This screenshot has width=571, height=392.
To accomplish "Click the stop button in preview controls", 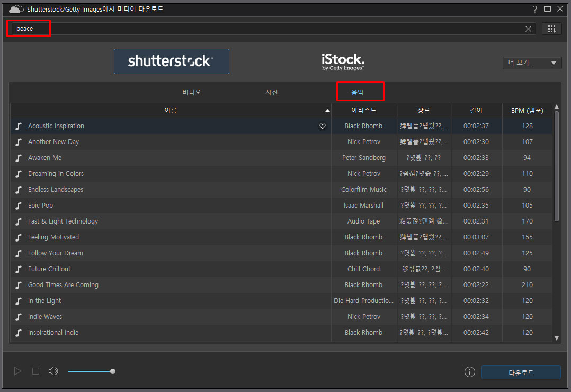I will (x=35, y=371).
